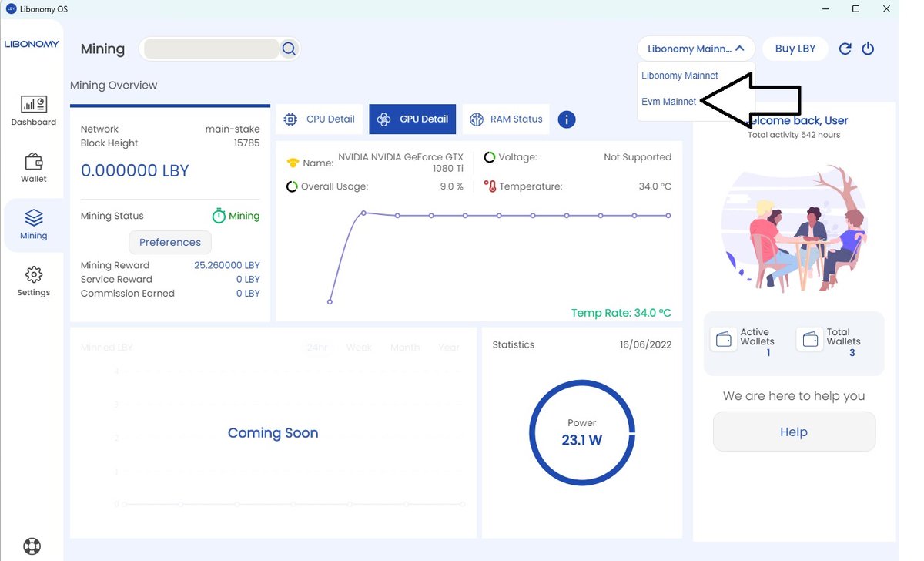The height and width of the screenshot is (561, 924).
Task: Click the Power 23.1 W gauge ring
Action: tap(581, 432)
